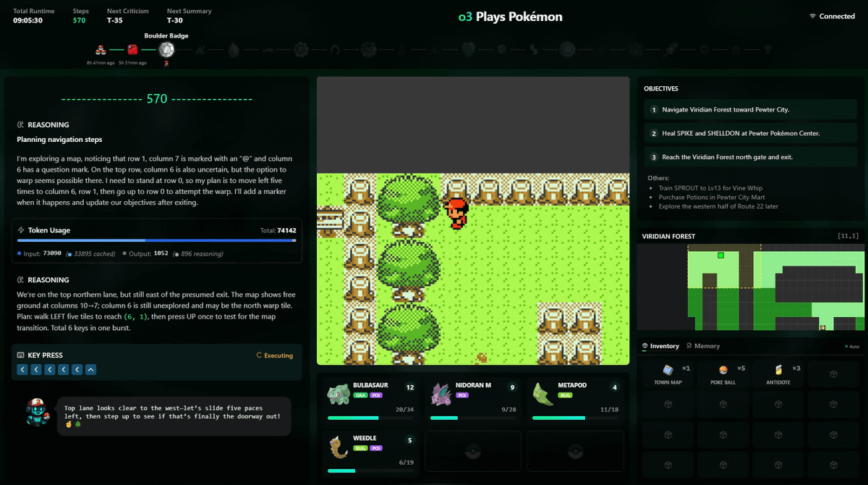Click the red timeline icon marked 5h 31min ago
868x485 pixels.
tap(132, 50)
